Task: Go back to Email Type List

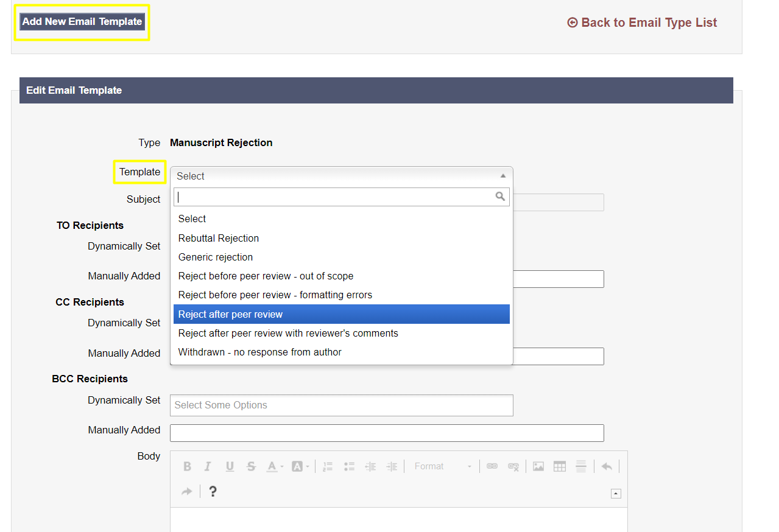Action: (642, 23)
